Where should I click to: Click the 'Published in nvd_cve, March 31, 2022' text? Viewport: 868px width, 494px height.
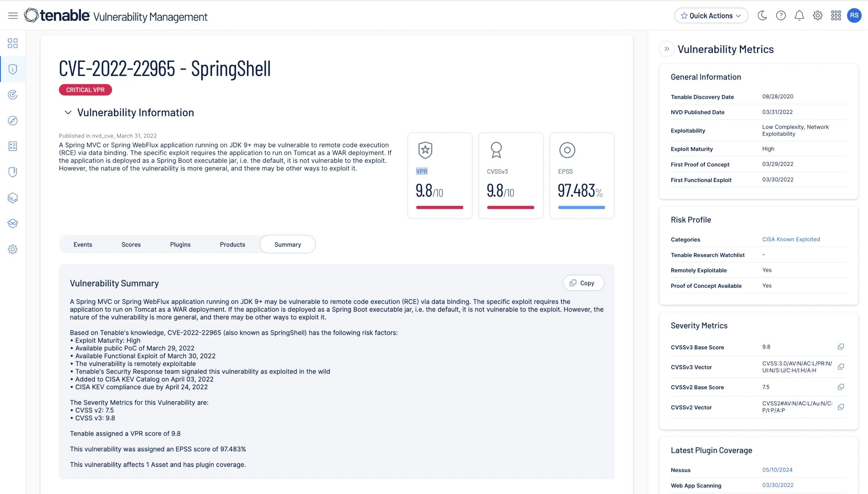pyautogui.click(x=107, y=136)
